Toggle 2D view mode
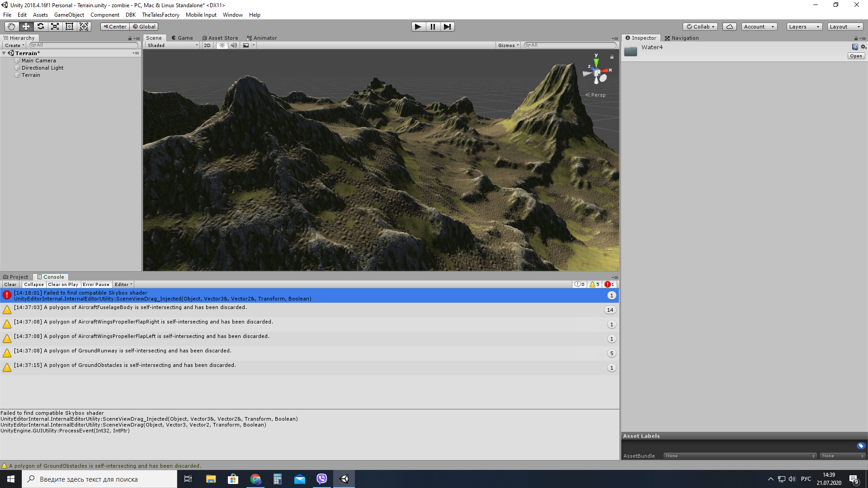 click(x=207, y=45)
